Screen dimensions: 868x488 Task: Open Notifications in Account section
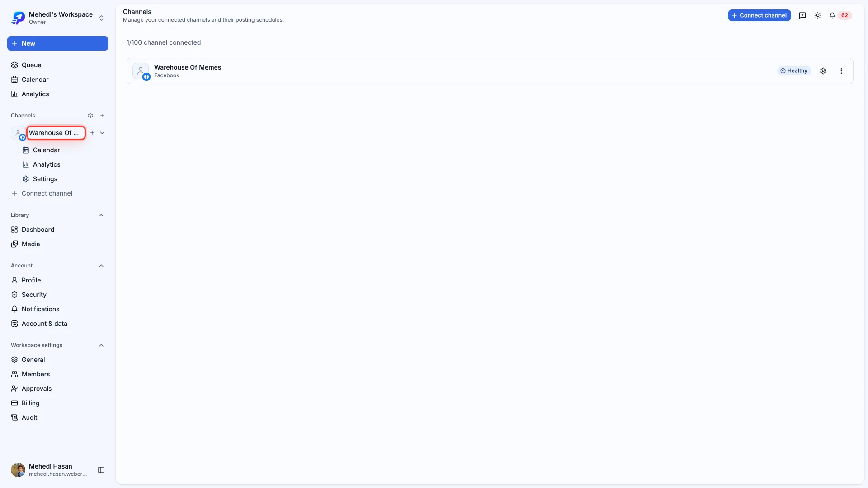[58, 309]
